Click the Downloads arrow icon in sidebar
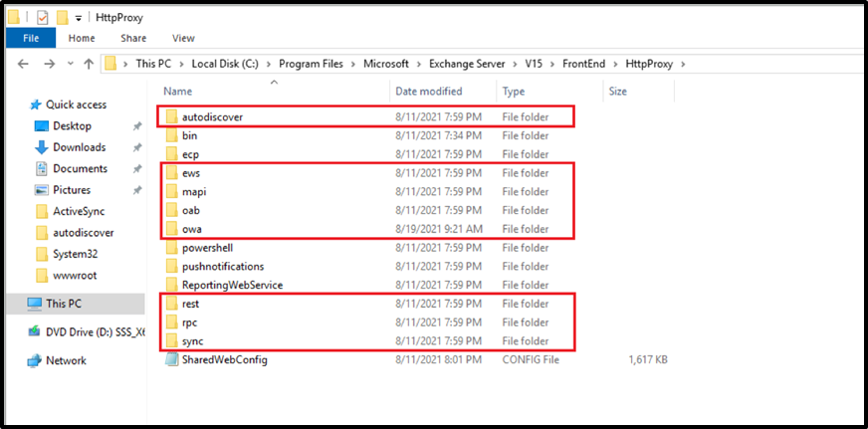The width and height of the screenshot is (868, 429). click(42, 147)
